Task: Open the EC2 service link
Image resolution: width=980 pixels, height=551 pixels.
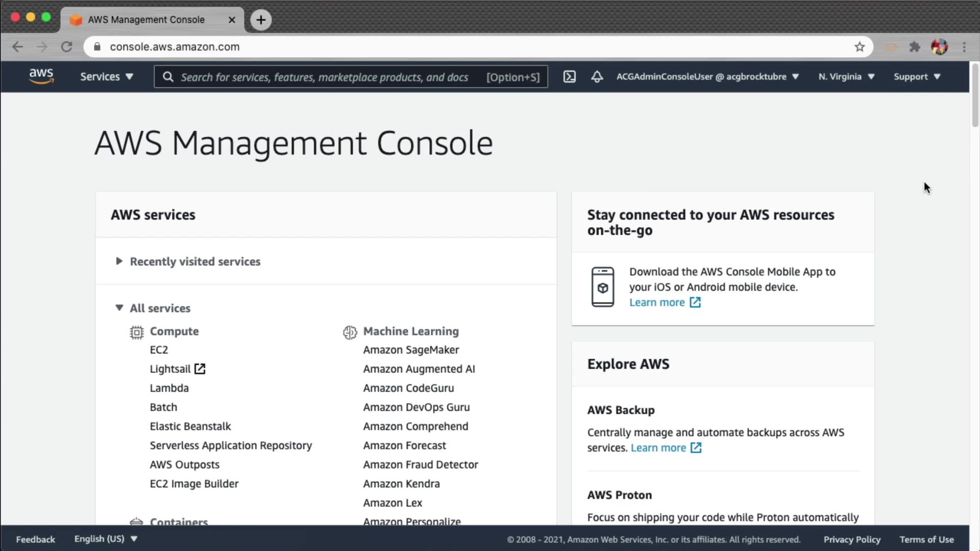Action: point(159,350)
